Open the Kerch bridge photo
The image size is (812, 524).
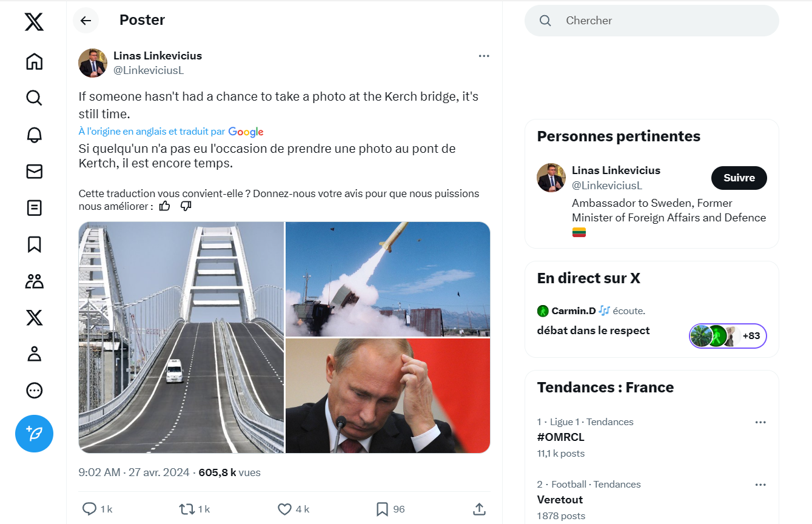(x=181, y=337)
